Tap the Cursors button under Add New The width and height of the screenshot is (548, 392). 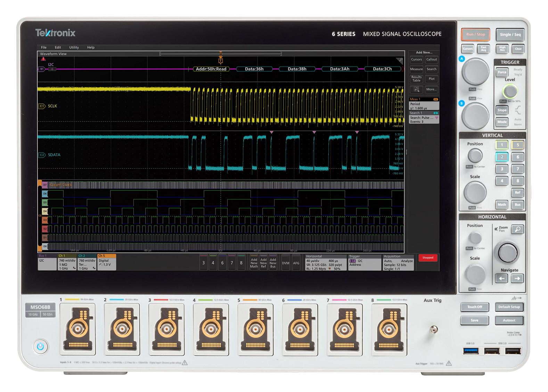point(416,59)
